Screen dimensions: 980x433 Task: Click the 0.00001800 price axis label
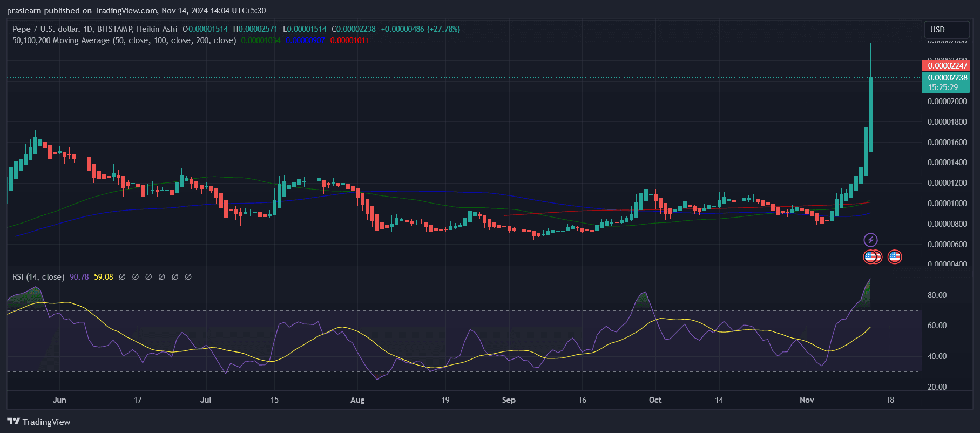[947, 122]
